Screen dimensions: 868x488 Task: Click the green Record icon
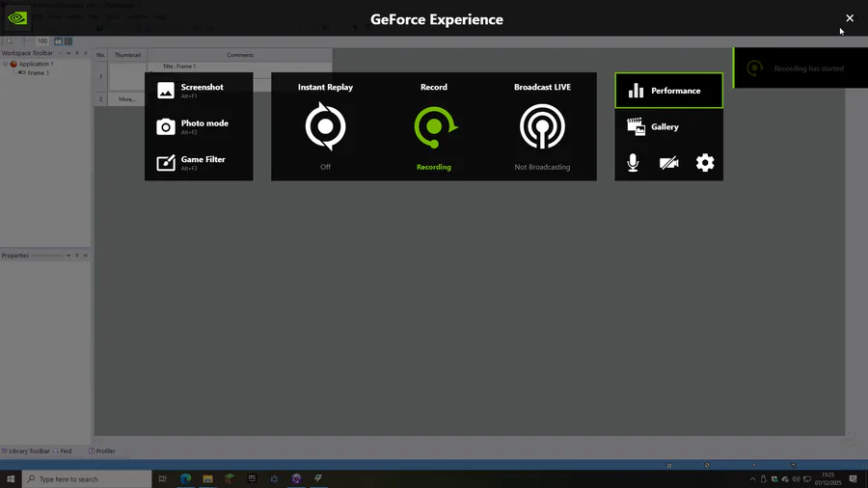point(435,127)
